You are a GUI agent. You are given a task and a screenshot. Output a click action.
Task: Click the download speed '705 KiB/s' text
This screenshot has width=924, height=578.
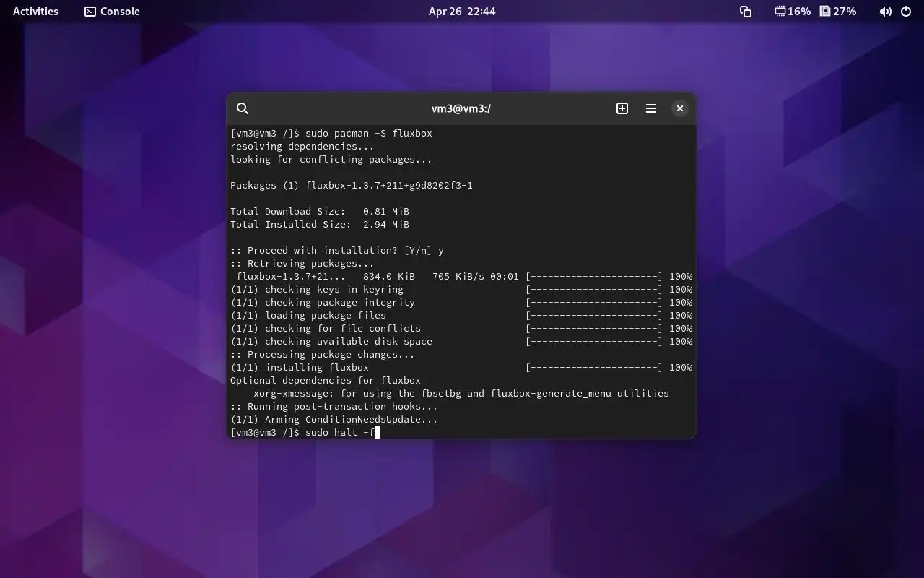pos(458,277)
